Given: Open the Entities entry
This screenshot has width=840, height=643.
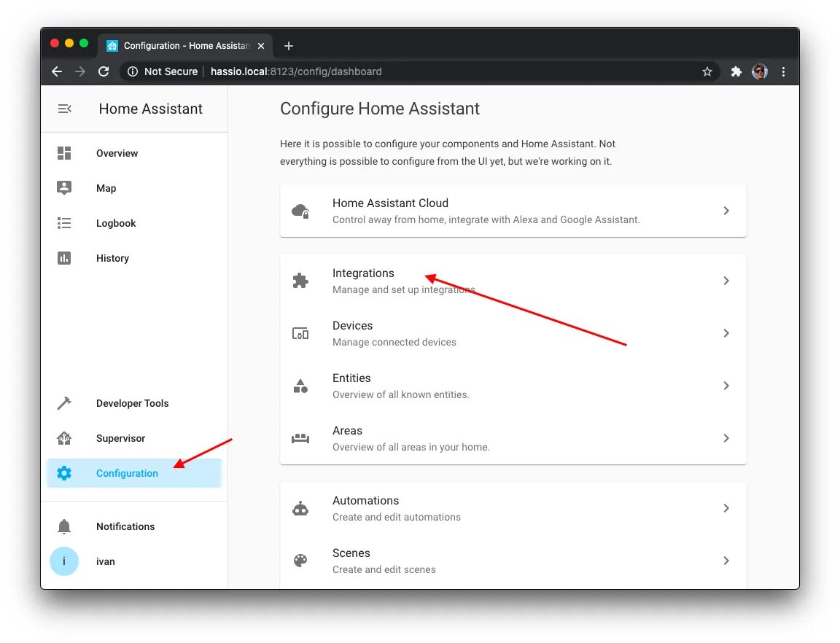Looking at the screenshot, I should tap(513, 386).
